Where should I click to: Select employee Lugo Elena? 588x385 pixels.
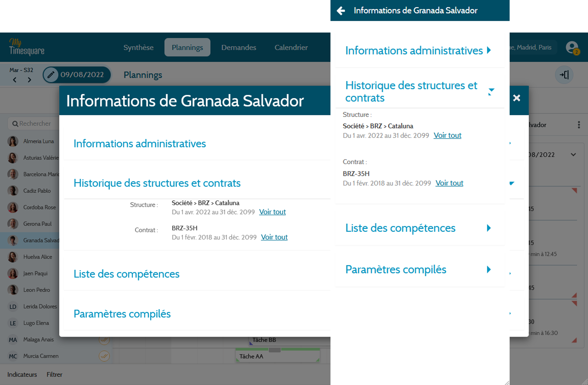30,323
